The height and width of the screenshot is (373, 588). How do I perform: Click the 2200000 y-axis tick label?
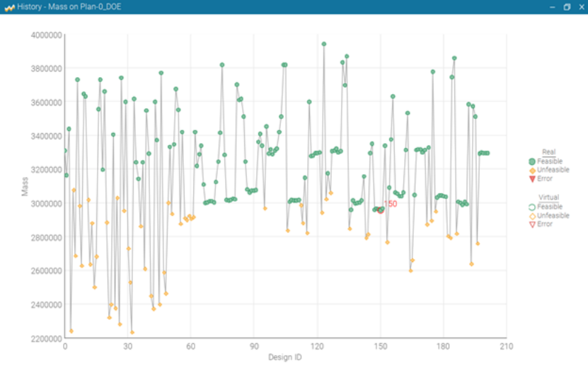pos(47,338)
